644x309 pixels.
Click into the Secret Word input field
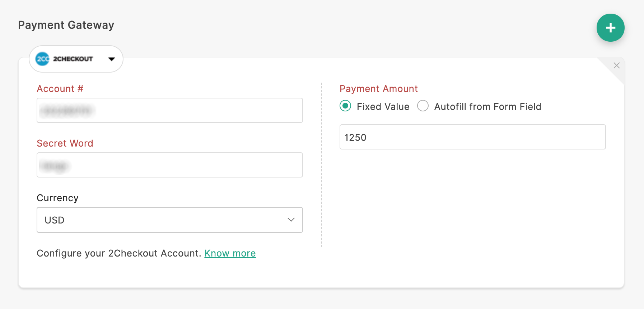(x=169, y=165)
